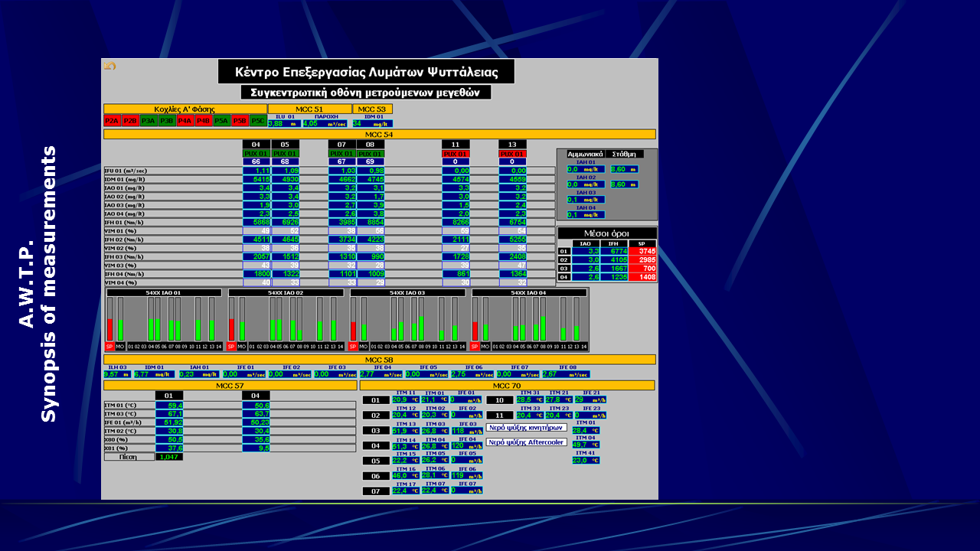
Task: Select the red P2A screw pump indicator
Action: pyautogui.click(x=112, y=121)
